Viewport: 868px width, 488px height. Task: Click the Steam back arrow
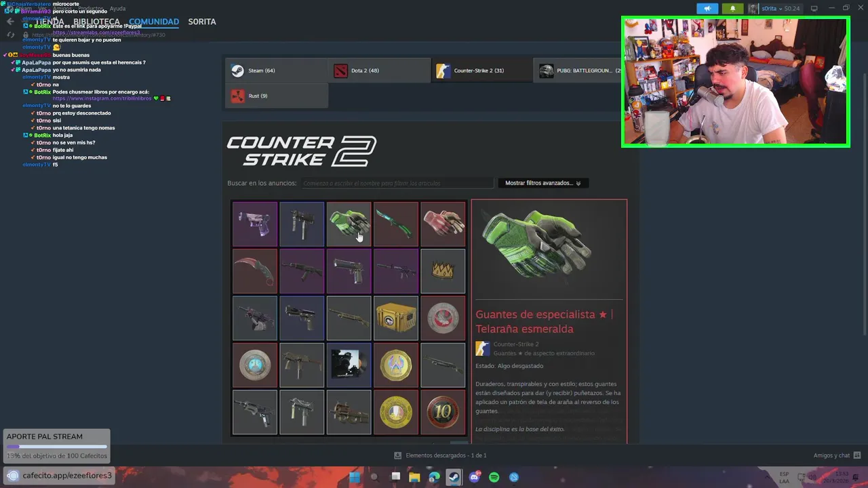pos(10,22)
